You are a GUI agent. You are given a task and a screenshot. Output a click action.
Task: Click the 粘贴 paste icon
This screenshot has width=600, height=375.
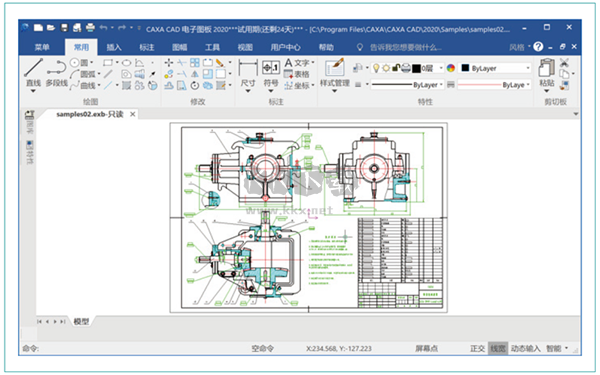(x=546, y=75)
